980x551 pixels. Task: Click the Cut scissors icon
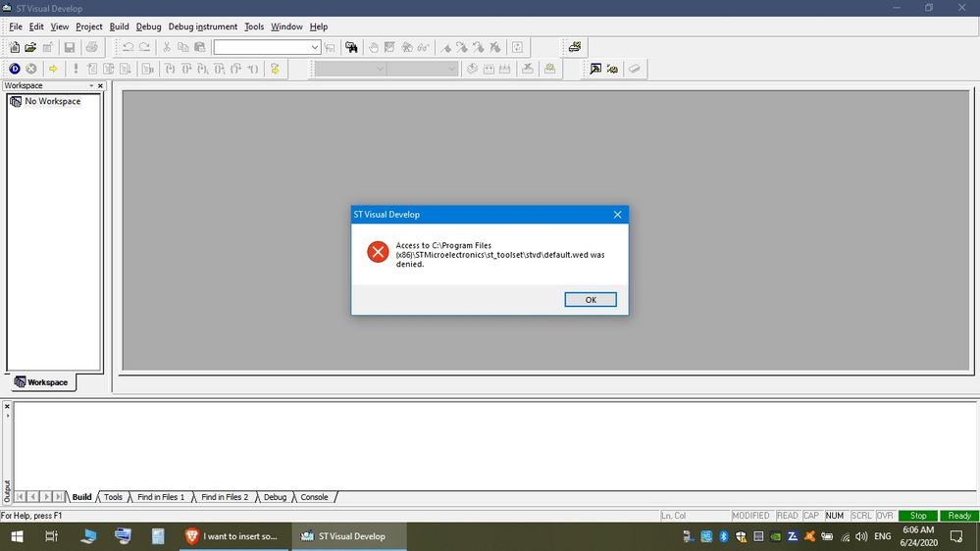click(167, 47)
